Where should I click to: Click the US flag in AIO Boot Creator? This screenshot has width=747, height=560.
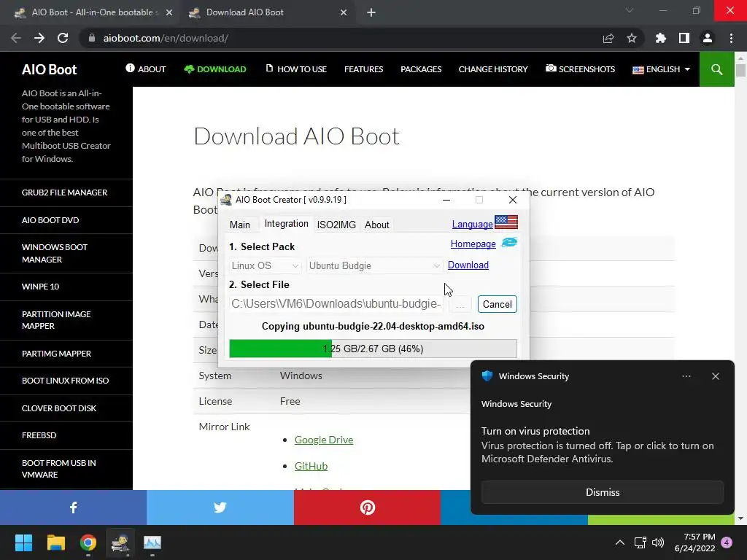coord(506,222)
